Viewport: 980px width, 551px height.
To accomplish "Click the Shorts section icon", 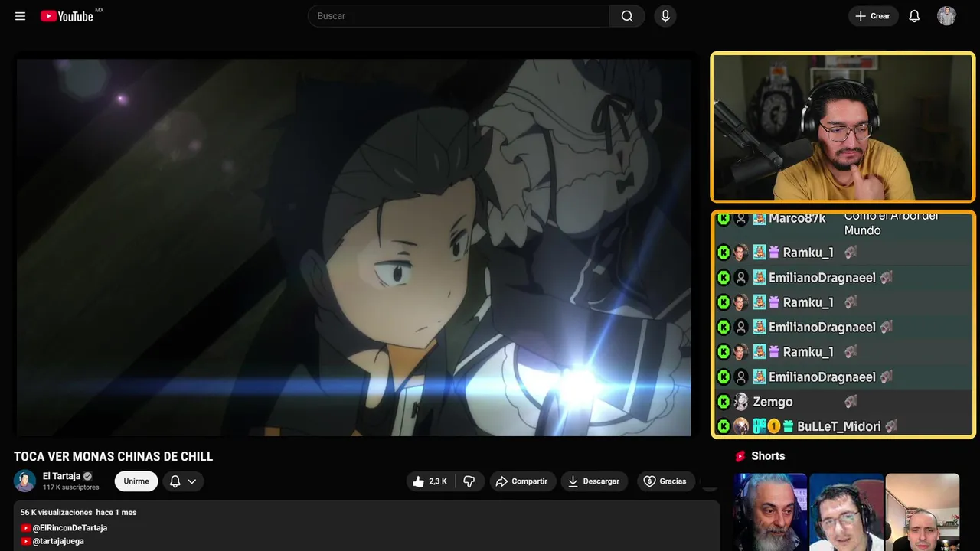I will point(740,456).
